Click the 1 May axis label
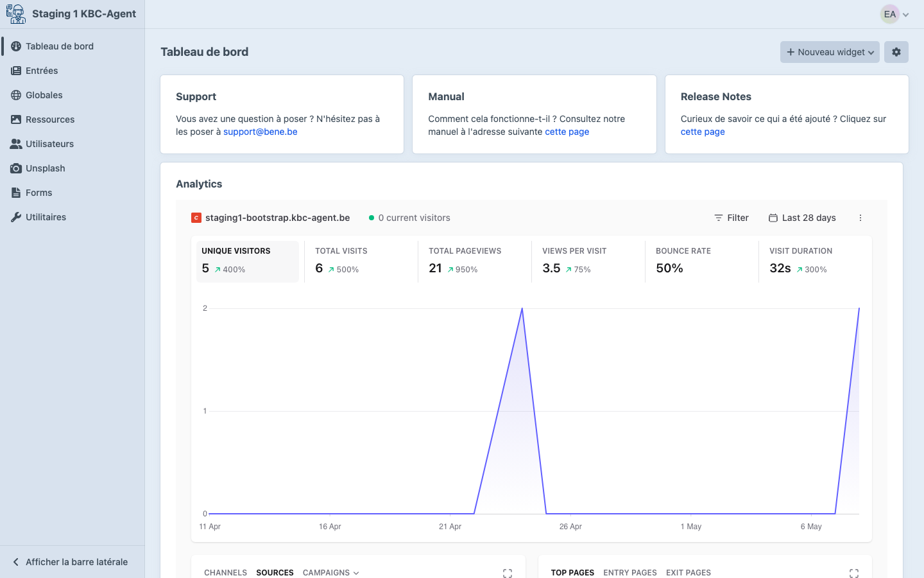 point(691,527)
